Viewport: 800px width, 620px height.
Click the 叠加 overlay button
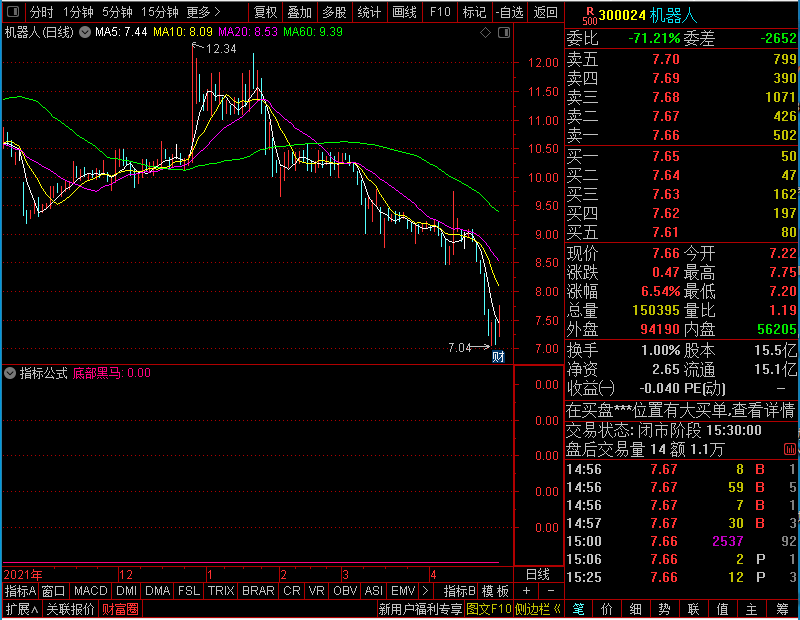pos(299,12)
